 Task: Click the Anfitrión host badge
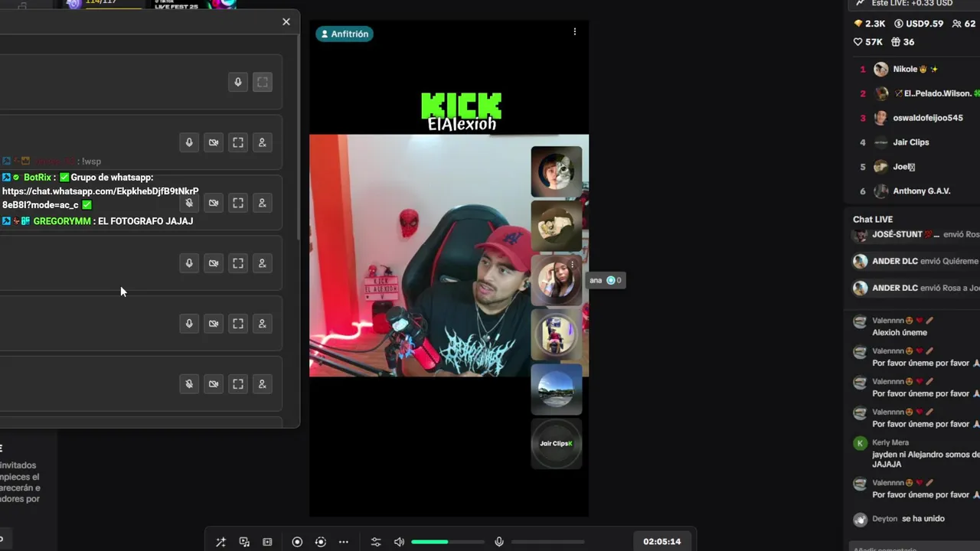click(x=345, y=34)
